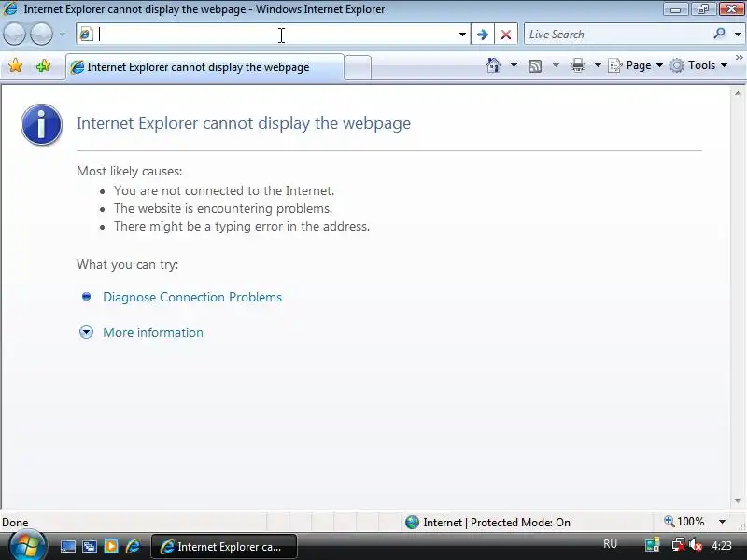The width and height of the screenshot is (747, 560).
Task: Select Internet Explorer taskbar button
Action: pos(224,547)
